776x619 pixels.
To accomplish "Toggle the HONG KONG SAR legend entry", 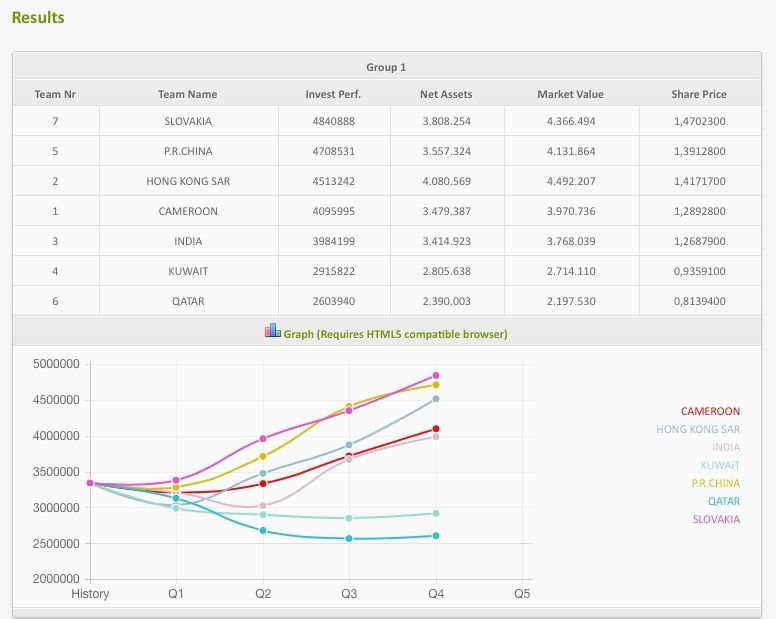I will pos(698,429).
